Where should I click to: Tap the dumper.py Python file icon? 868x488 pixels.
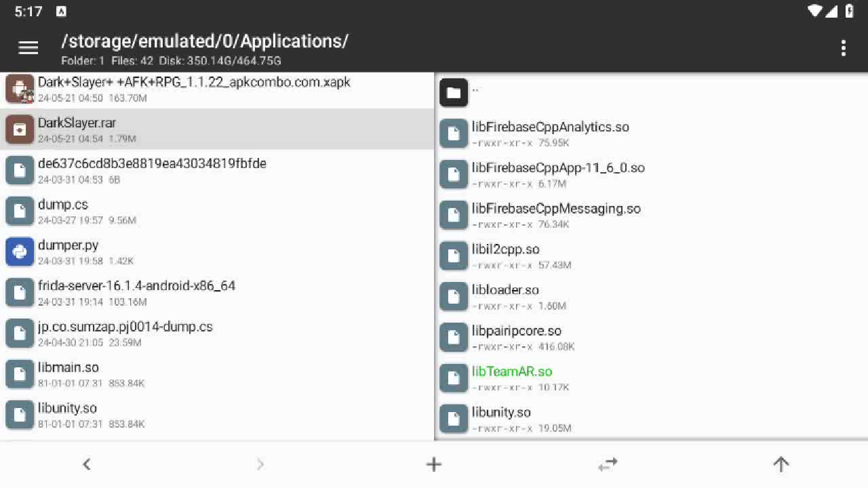pos(20,251)
